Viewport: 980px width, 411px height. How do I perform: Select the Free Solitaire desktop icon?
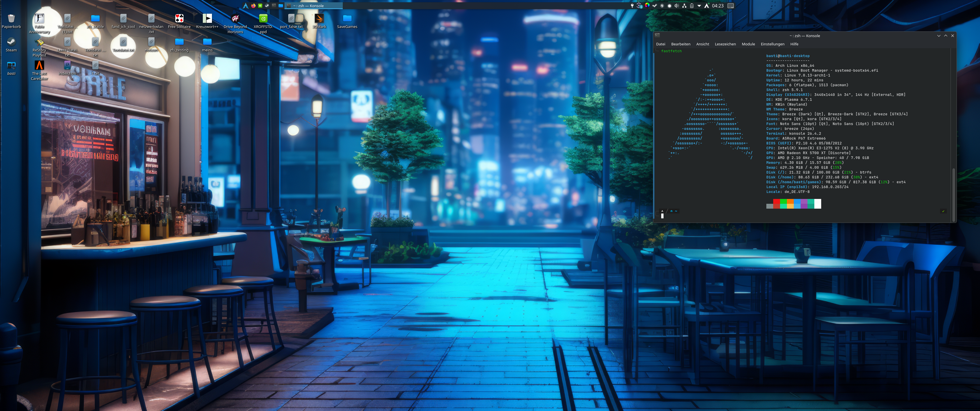tap(179, 21)
